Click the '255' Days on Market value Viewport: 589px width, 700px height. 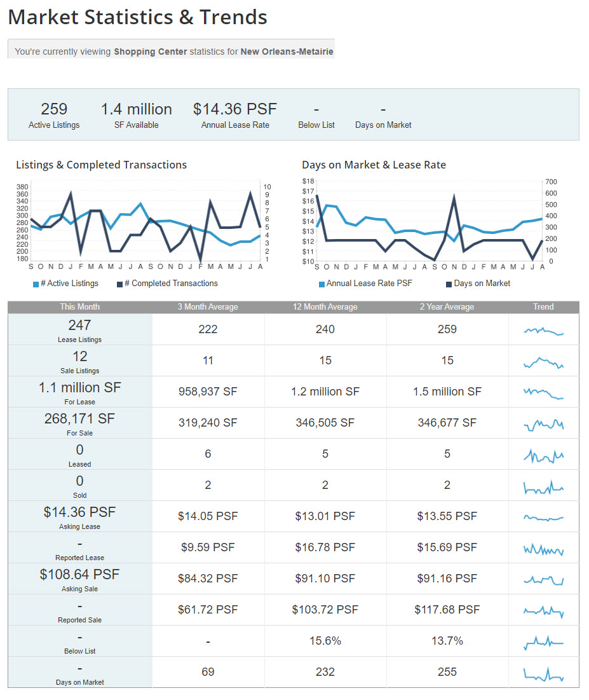(447, 672)
